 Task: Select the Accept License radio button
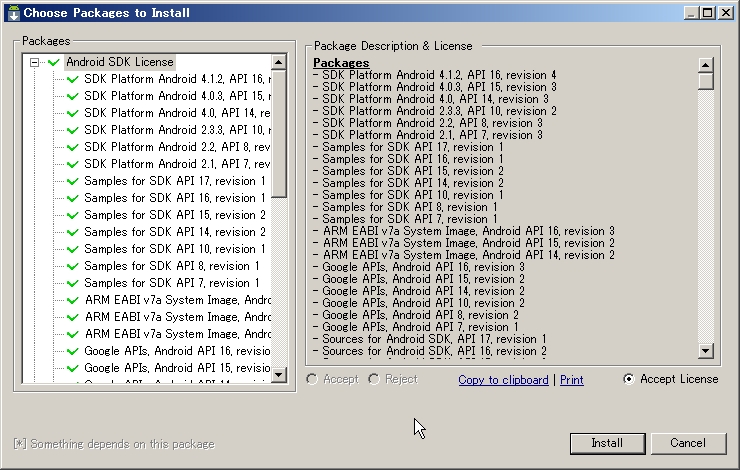(x=629, y=379)
